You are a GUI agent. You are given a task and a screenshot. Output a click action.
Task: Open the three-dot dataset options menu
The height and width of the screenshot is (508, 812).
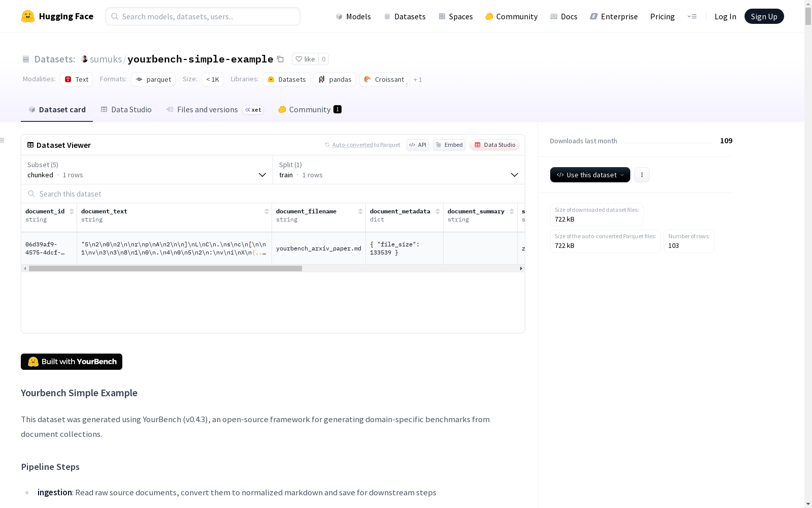(642, 175)
